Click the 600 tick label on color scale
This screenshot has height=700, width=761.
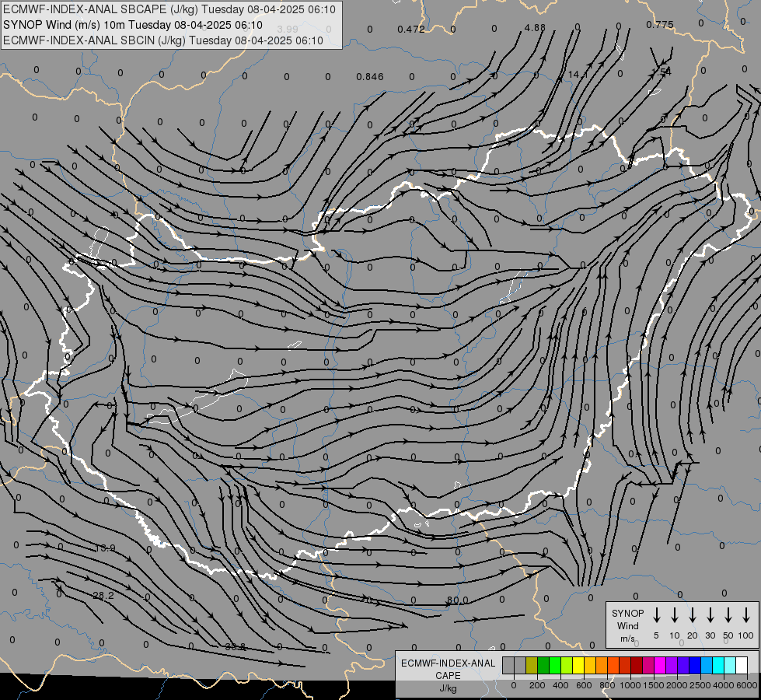(584, 685)
